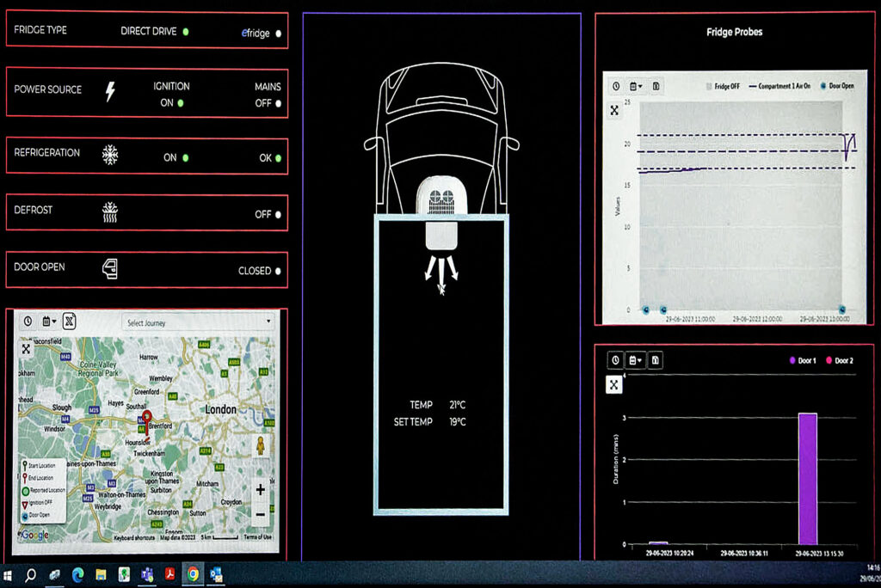Screen dimensions: 881x588
Task: Open the calendar dropdown above the map
Action: click(48, 322)
